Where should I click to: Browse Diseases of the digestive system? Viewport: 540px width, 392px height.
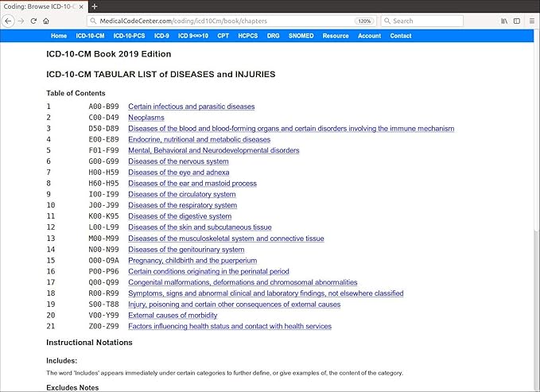(180, 216)
